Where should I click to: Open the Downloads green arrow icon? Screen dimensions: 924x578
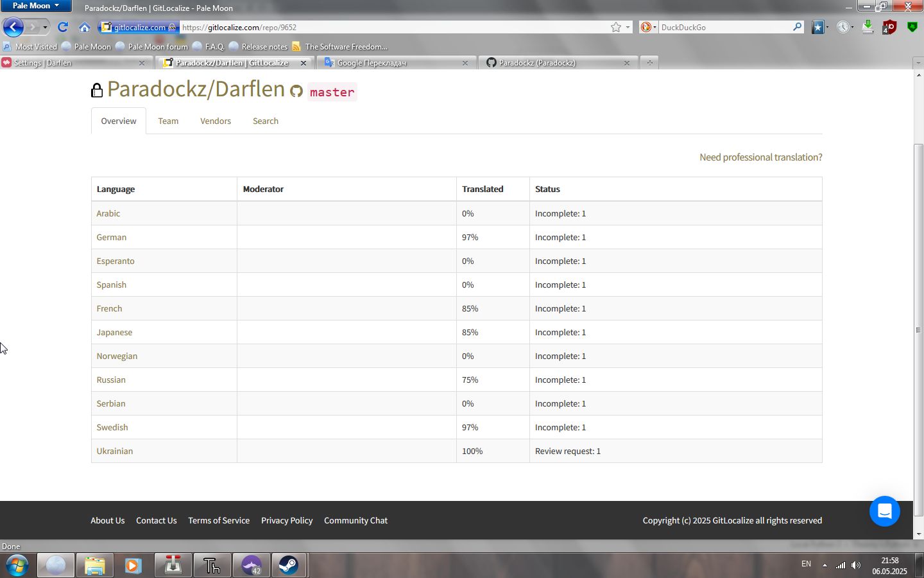click(x=868, y=27)
